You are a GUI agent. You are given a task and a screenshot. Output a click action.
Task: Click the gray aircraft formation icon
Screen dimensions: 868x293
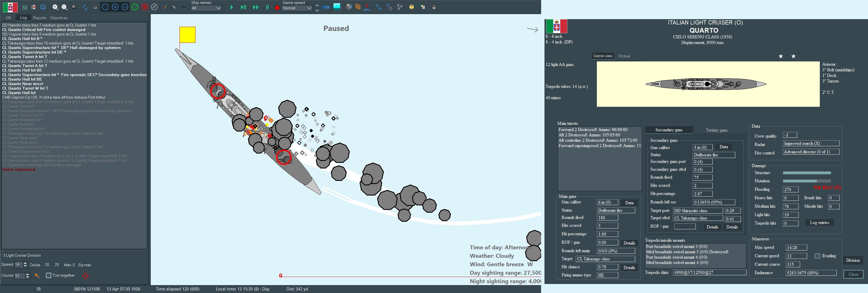pos(400,7)
